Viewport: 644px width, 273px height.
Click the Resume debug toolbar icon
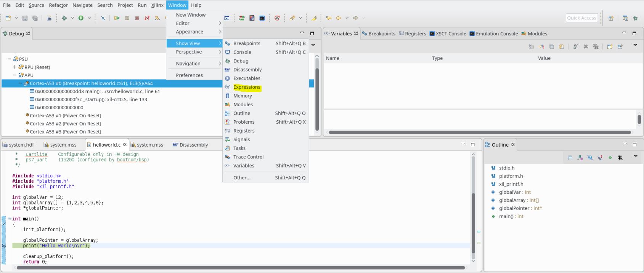(117, 18)
